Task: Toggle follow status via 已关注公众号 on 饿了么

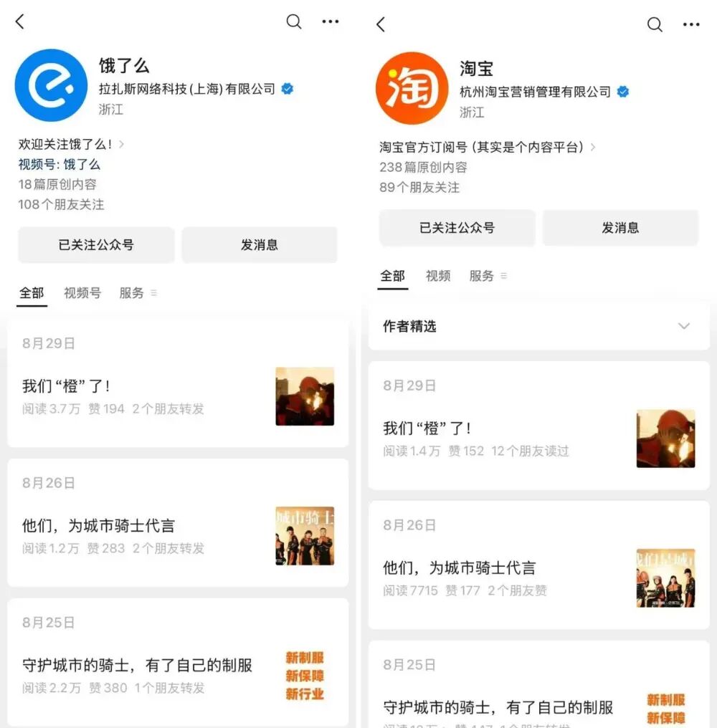Action: [95, 244]
